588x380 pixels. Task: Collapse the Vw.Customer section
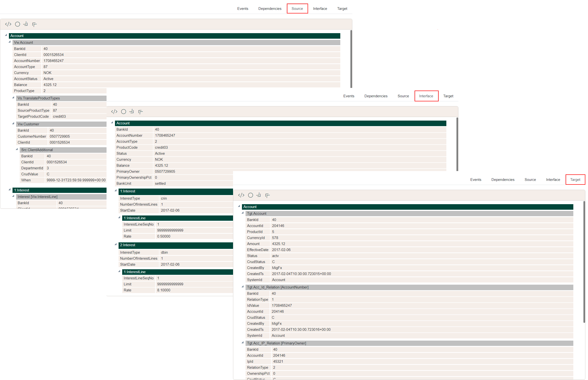click(13, 124)
